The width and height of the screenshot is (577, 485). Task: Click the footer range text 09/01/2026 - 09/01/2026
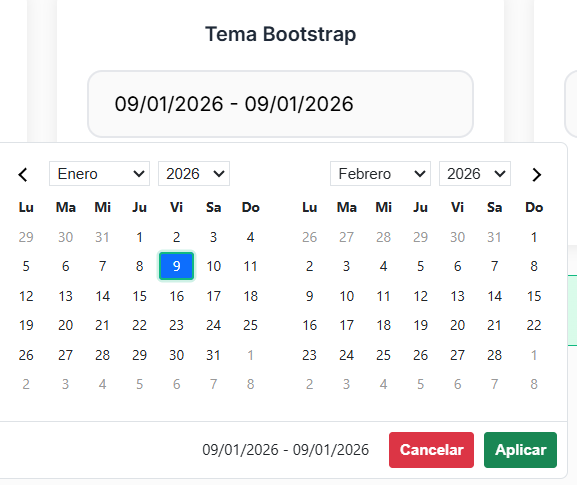[x=286, y=450]
